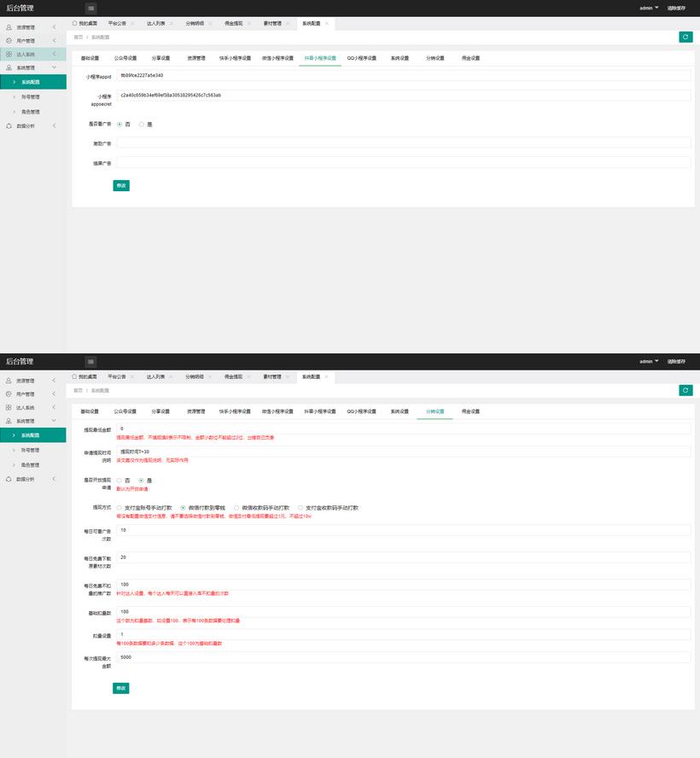Viewport: 700px width, 758px height.
Task: Select 微信收款码手动打款 radio option
Action: 236,507
